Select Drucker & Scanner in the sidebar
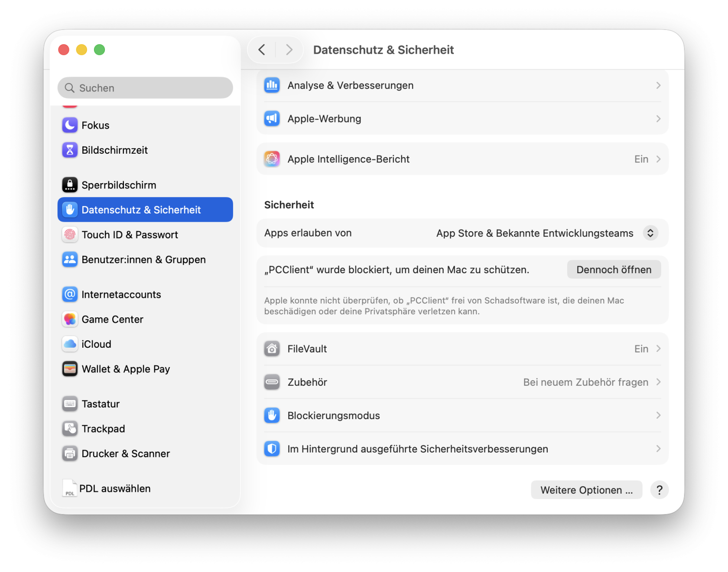The image size is (728, 572). pos(145,454)
